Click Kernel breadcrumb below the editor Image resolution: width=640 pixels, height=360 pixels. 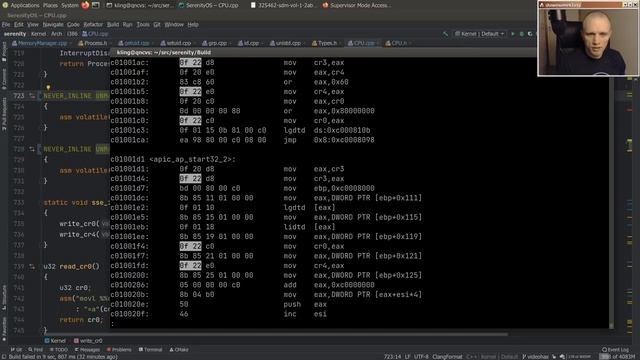55,341
